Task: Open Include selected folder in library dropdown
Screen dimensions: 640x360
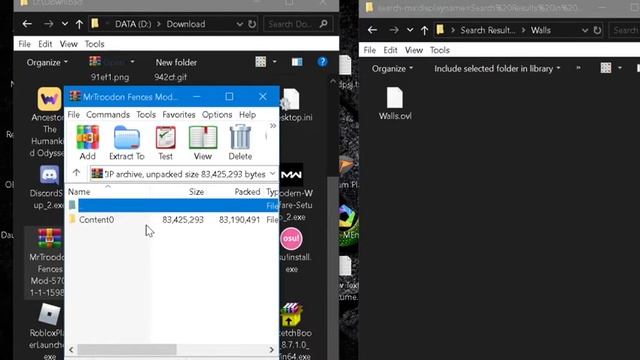Action: pos(497,69)
